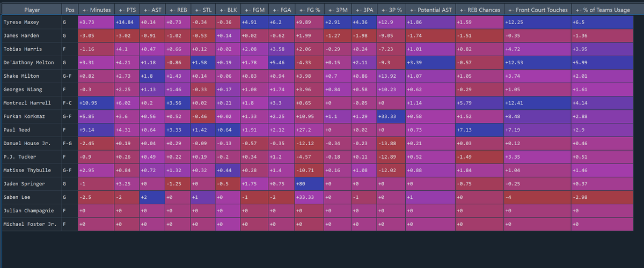The height and width of the screenshot is (268, 644).
Task: Click Tyrese Maxey's +14.84 PTS cell
Action: point(127,22)
